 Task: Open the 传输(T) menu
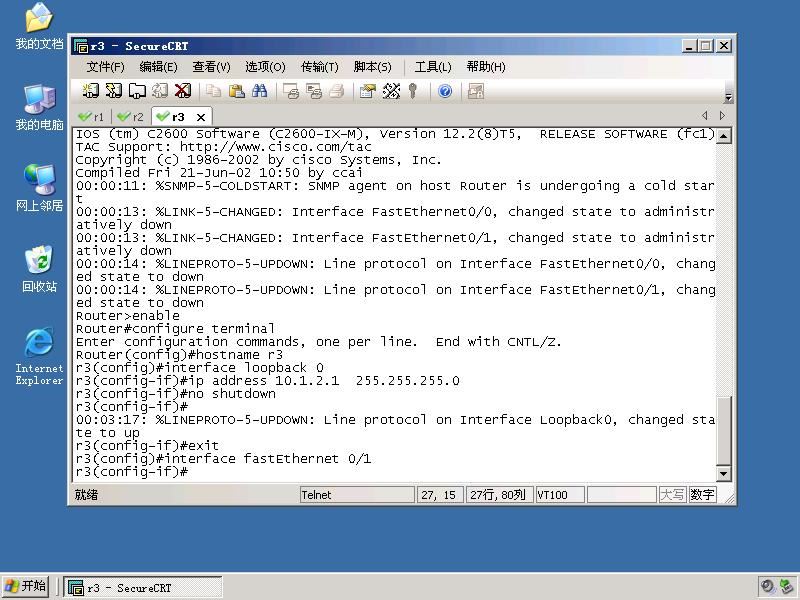click(319, 67)
